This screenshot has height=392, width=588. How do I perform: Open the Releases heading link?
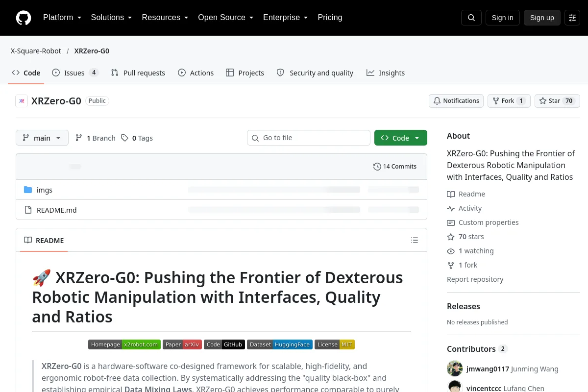[464, 306]
